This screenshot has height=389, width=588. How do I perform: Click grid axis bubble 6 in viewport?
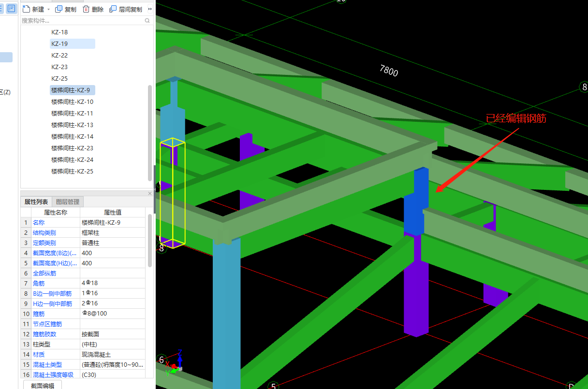[x=162, y=360]
